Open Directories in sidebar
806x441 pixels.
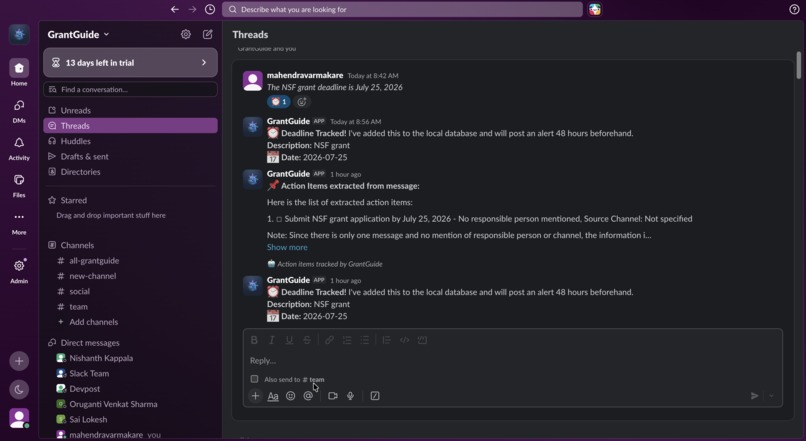coord(131,172)
